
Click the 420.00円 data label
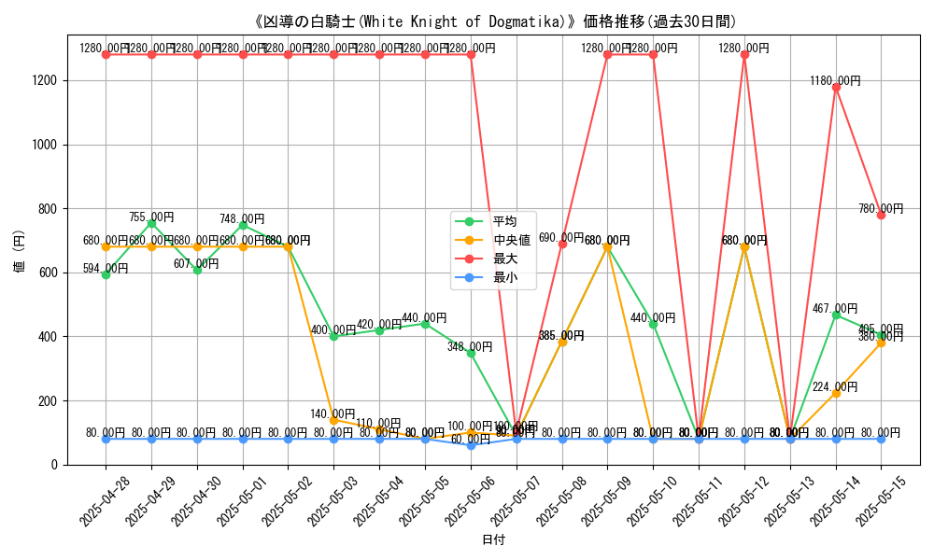[x=379, y=324]
